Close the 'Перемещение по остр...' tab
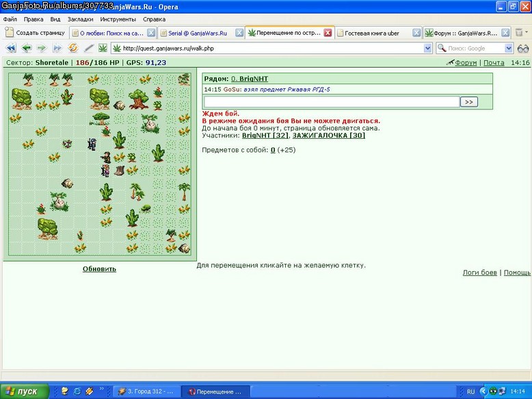 click(x=328, y=33)
